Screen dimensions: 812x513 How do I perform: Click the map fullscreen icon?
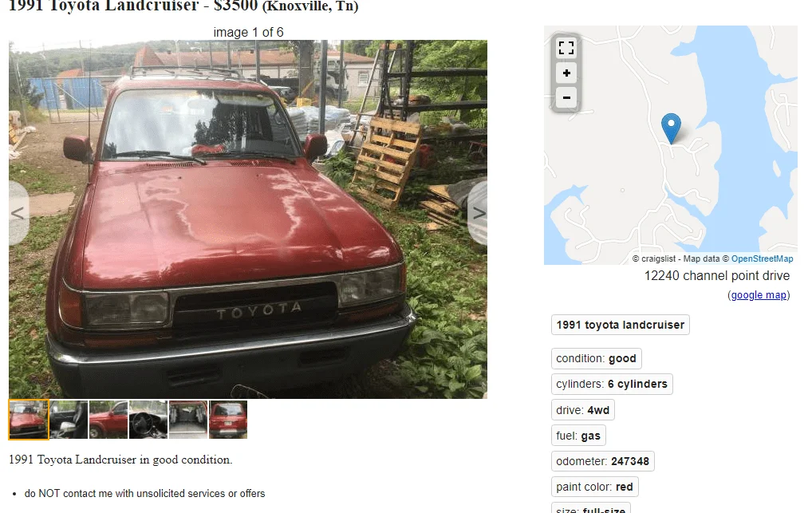[x=566, y=48]
